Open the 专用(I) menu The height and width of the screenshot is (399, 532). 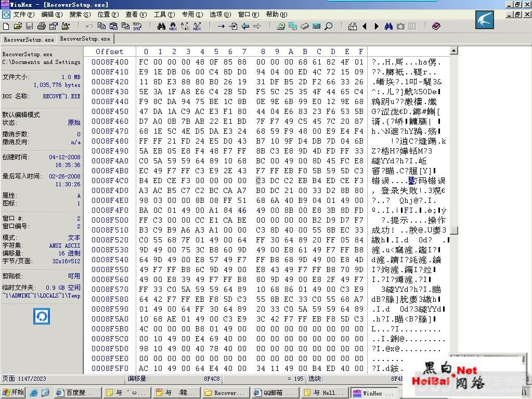point(192,15)
